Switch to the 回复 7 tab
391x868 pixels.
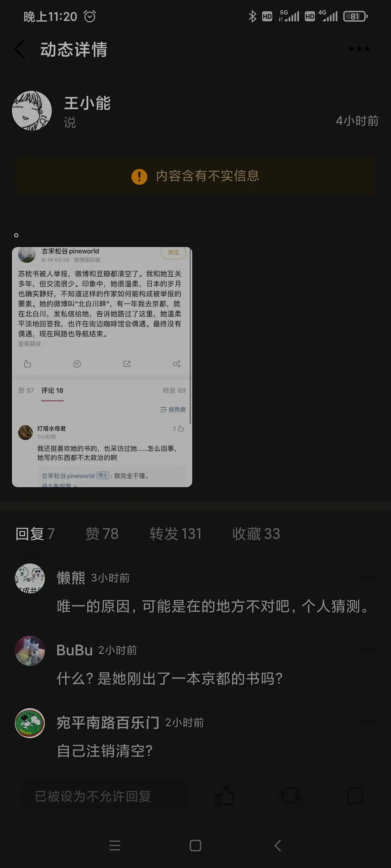(35, 534)
